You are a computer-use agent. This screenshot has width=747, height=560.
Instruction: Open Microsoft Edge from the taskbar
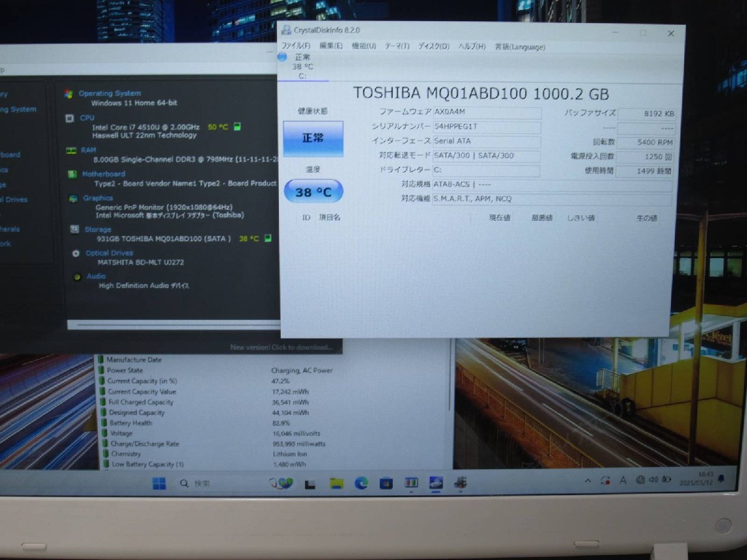click(362, 483)
